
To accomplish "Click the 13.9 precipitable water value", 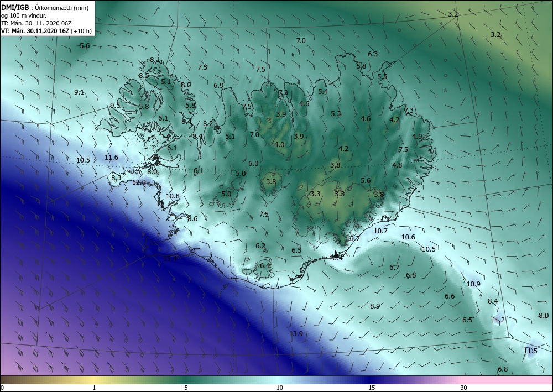I will click(296, 333).
